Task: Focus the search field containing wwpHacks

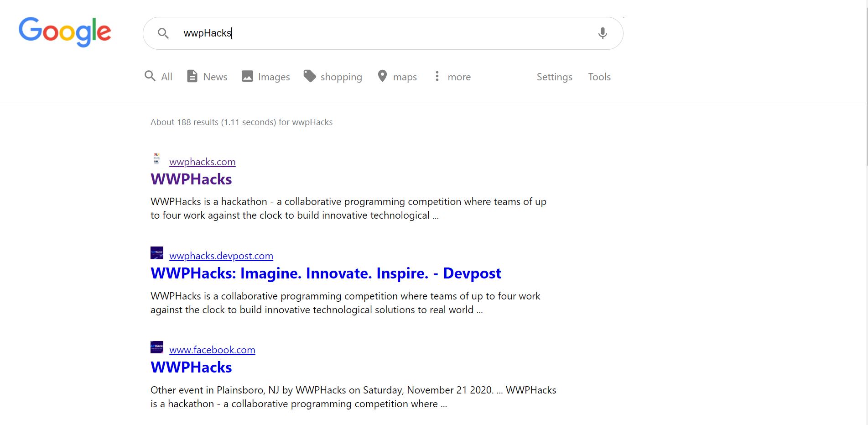Action: (x=383, y=33)
